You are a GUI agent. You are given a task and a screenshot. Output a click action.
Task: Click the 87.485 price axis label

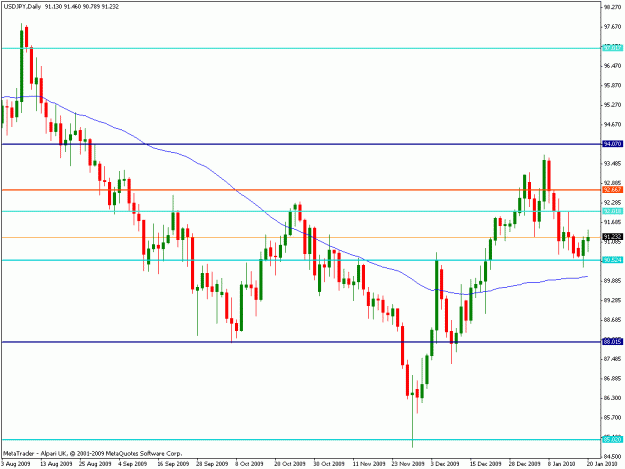tap(613, 359)
